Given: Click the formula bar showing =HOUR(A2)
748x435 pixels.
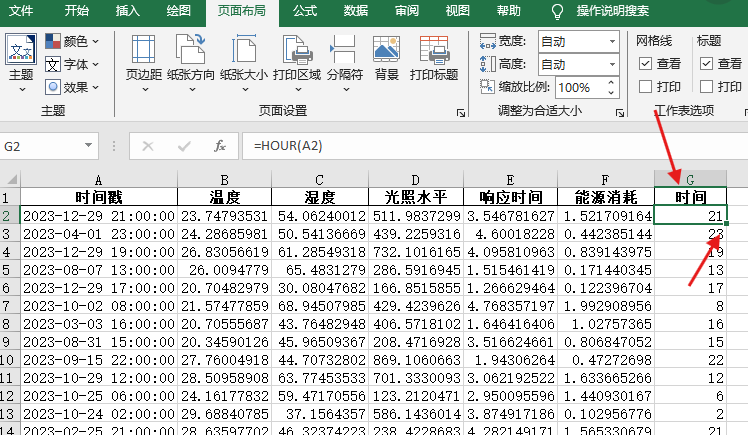Looking at the screenshot, I should tap(495, 146).
